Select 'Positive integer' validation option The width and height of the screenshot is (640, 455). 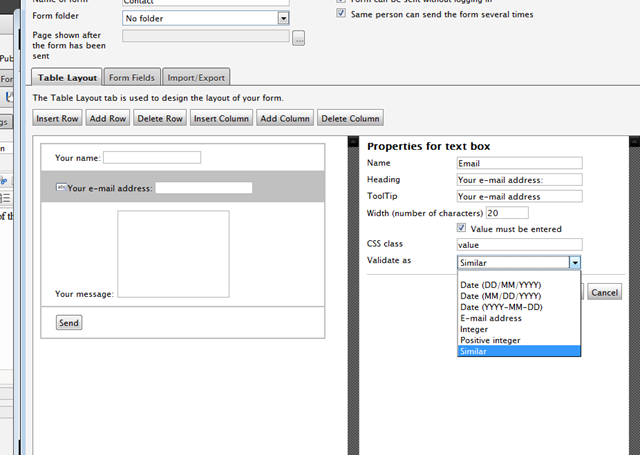click(492, 340)
